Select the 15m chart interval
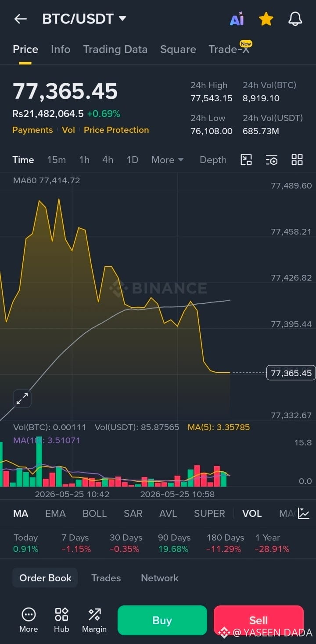Viewport: 316px width, 644px height. pos(56,160)
